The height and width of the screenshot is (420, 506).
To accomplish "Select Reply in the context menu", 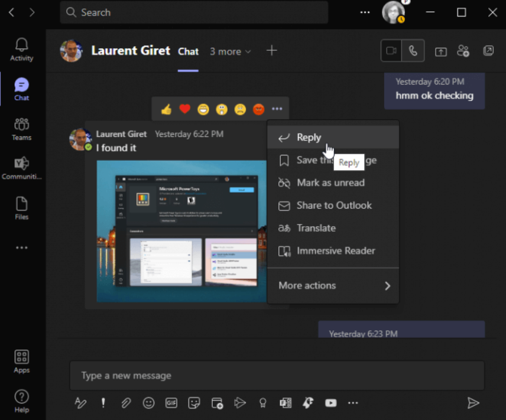I will coord(333,138).
